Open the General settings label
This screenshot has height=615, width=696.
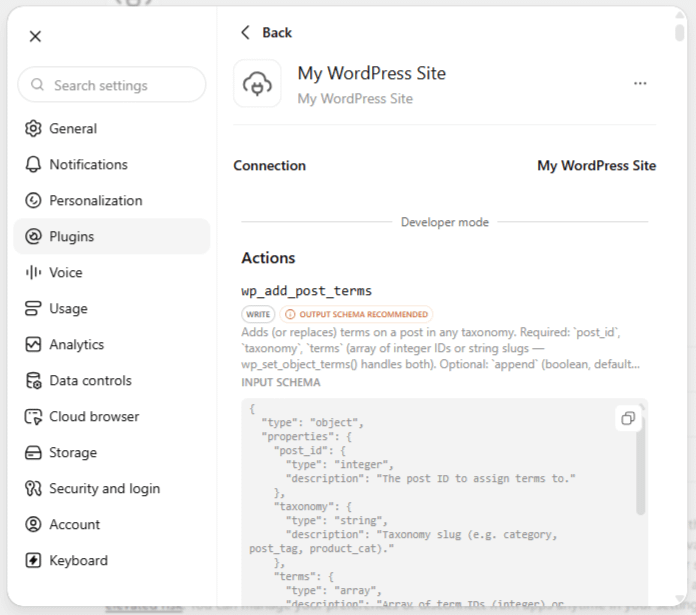click(x=73, y=129)
